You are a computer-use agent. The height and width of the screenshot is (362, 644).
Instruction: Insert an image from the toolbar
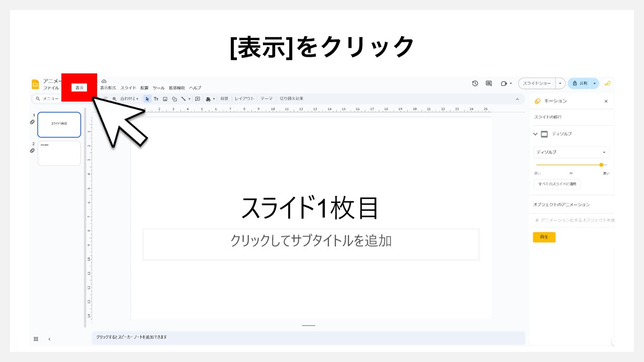pos(165,99)
